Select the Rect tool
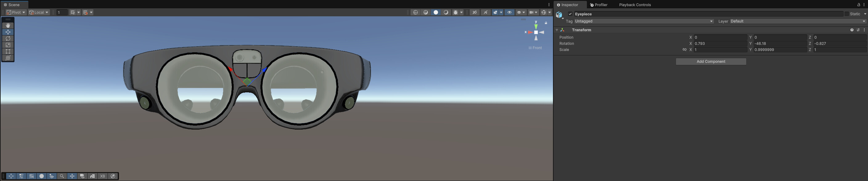This screenshot has height=181, width=868. (8, 51)
